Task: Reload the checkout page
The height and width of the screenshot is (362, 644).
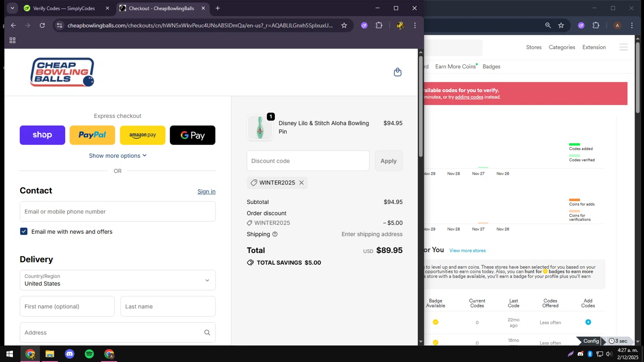Action: 42,25
